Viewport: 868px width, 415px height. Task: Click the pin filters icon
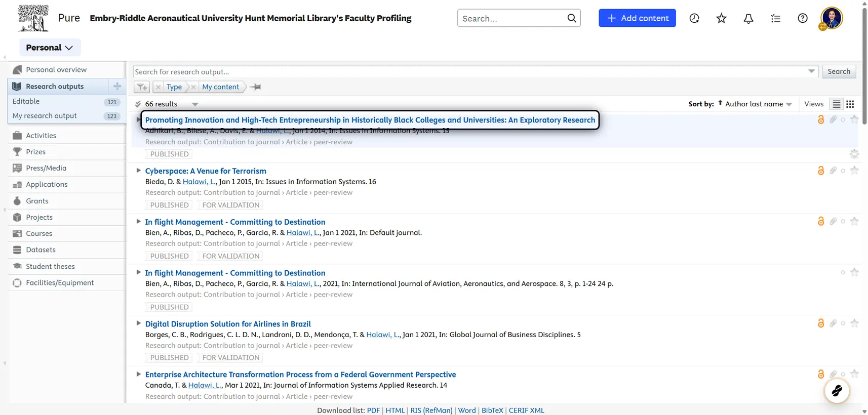tap(256, 87)
